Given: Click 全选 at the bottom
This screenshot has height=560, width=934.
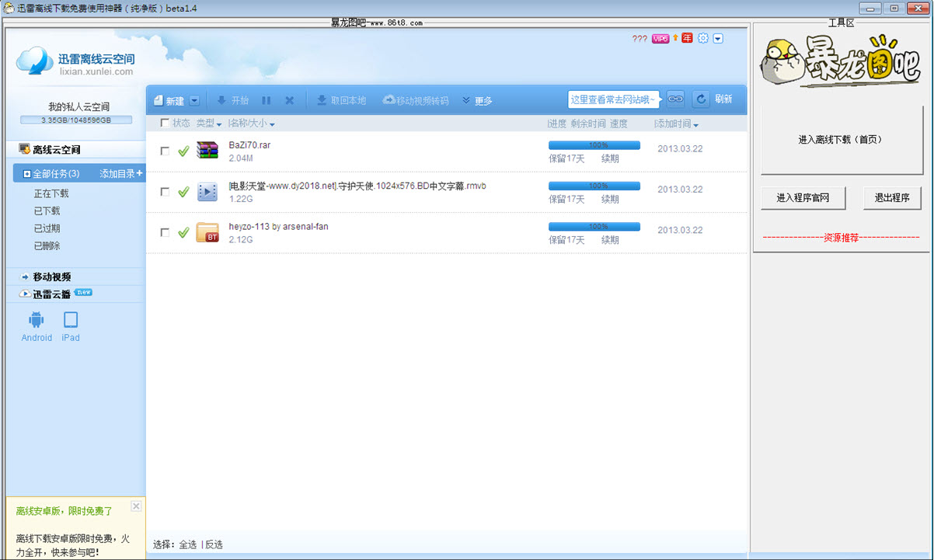Looking at the screenshot, I should click(188, 544).
